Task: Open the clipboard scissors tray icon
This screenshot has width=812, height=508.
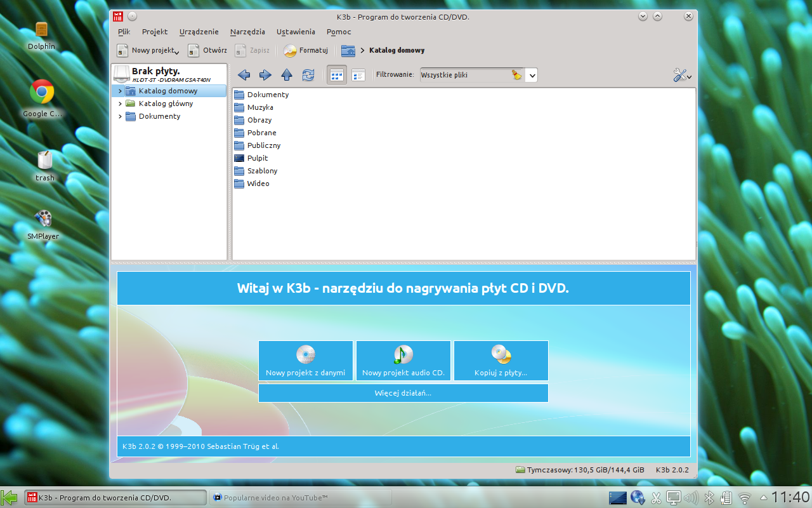Action: [657, 498]
